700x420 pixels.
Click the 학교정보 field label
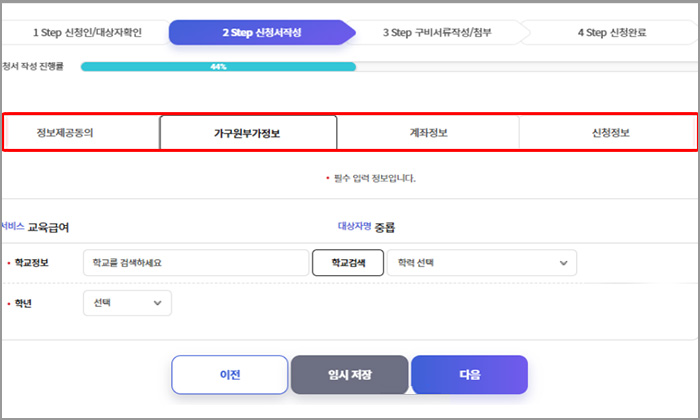pos(31,262)
